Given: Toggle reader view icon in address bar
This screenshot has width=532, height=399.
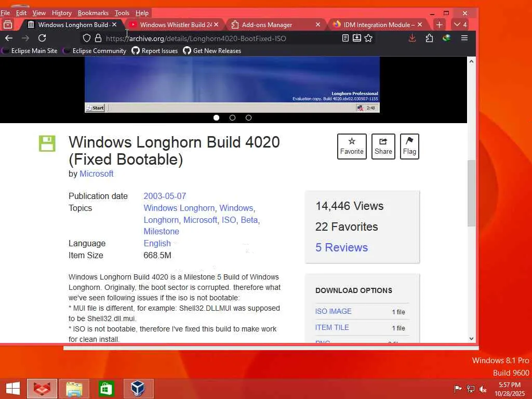Looking at the screenshot, I should point(345,38).
